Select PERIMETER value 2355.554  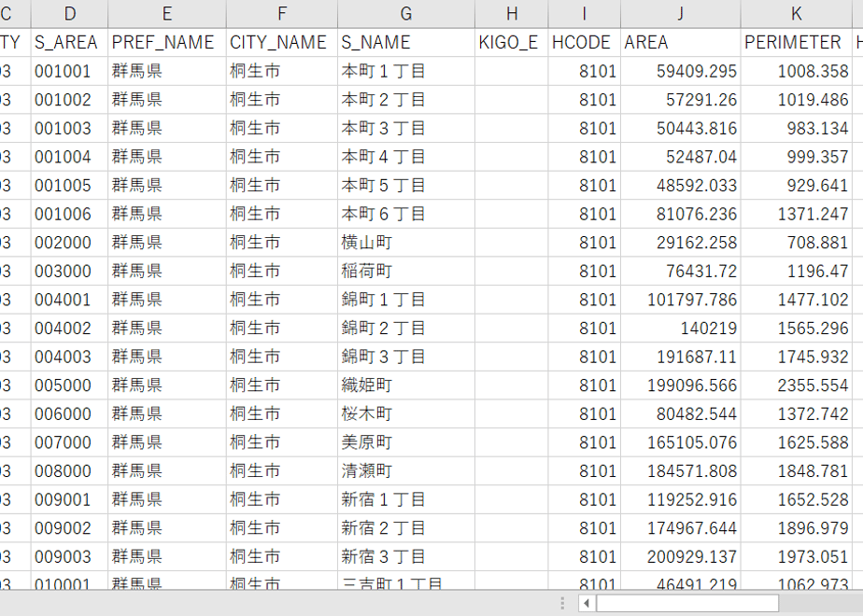(x=796, y=385)
